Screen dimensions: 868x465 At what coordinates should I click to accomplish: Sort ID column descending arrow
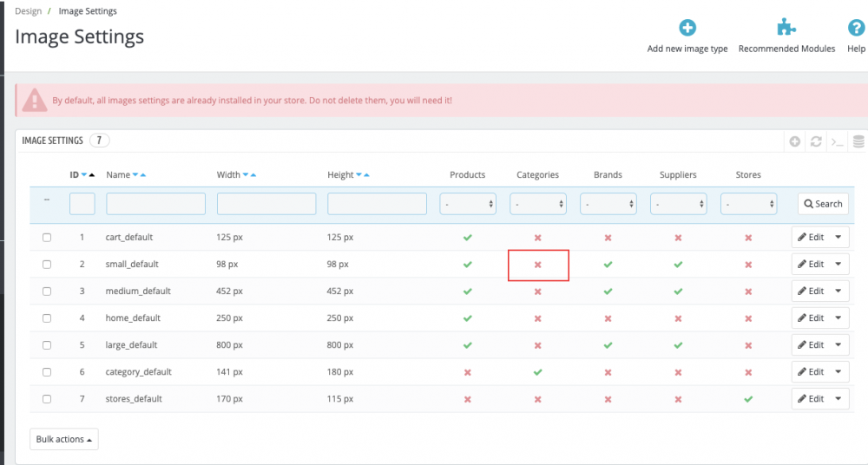[x=84, y=175]
